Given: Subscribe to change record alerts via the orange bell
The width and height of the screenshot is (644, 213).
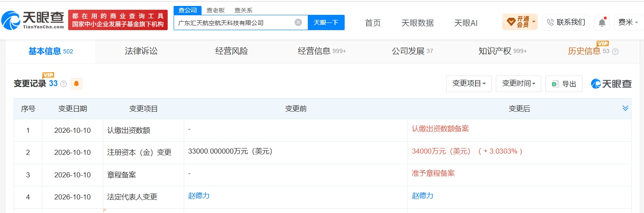Looking at the screenshot, I should coord(77,84).
